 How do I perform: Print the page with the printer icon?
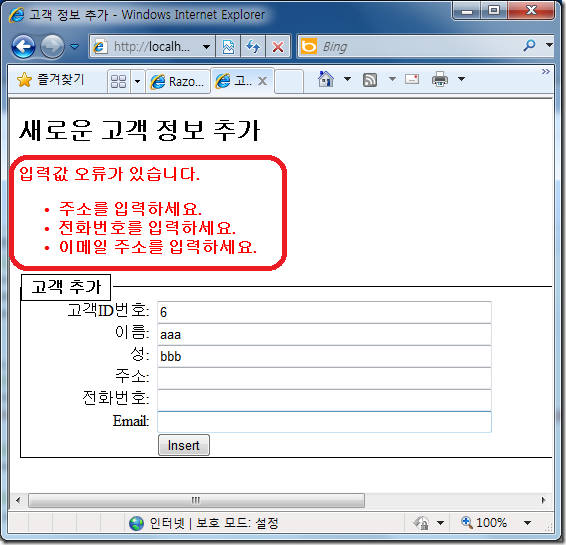pos(440,79)
